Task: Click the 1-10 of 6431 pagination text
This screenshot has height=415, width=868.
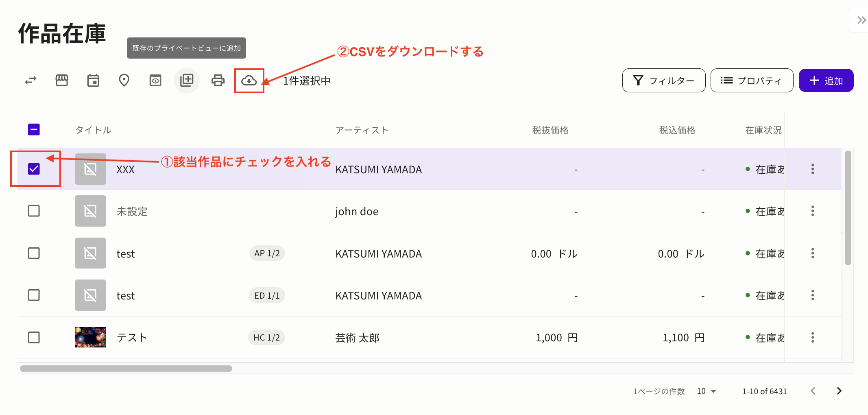Action: pyautogui.click(x=764, y=391)
